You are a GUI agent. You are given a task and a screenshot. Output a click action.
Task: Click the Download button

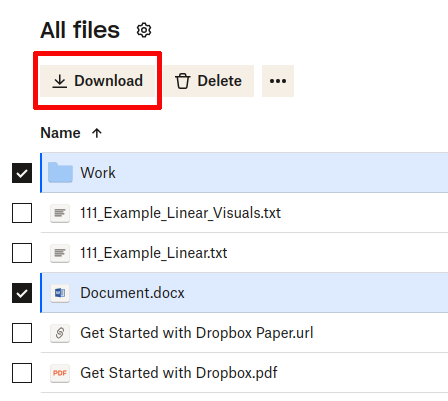[x=98, y=81]
